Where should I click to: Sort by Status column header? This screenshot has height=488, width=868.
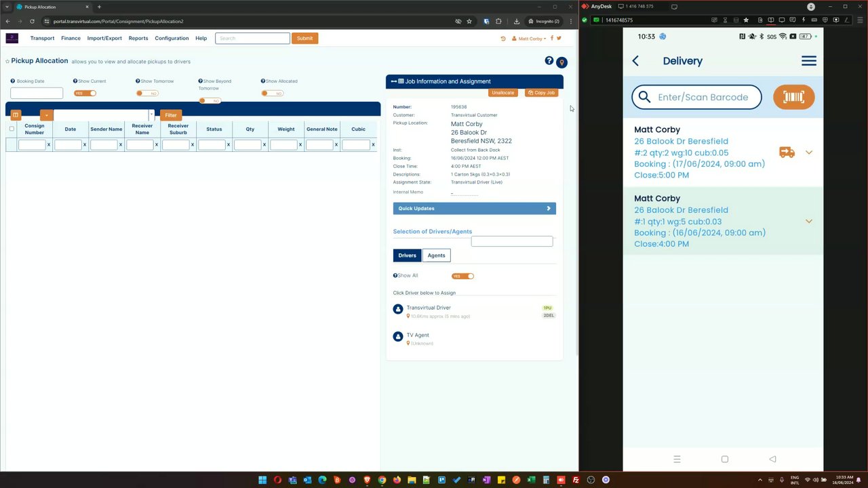click(x=214, y=129)
